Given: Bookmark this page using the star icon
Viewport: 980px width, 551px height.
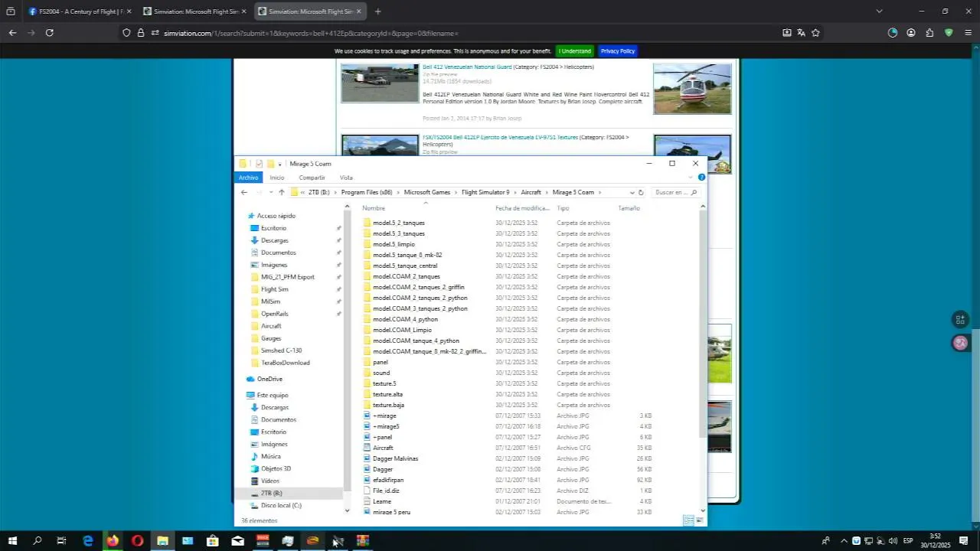Looking at the screenshot, I should (815, 33).
